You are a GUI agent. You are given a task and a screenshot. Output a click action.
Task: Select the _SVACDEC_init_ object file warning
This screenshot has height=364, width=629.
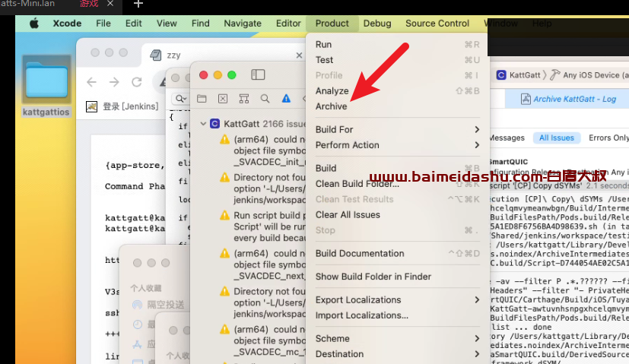(262, 150)
